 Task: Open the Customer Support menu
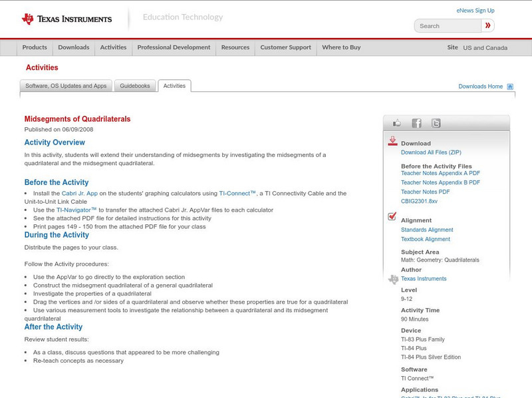[286, 47]
